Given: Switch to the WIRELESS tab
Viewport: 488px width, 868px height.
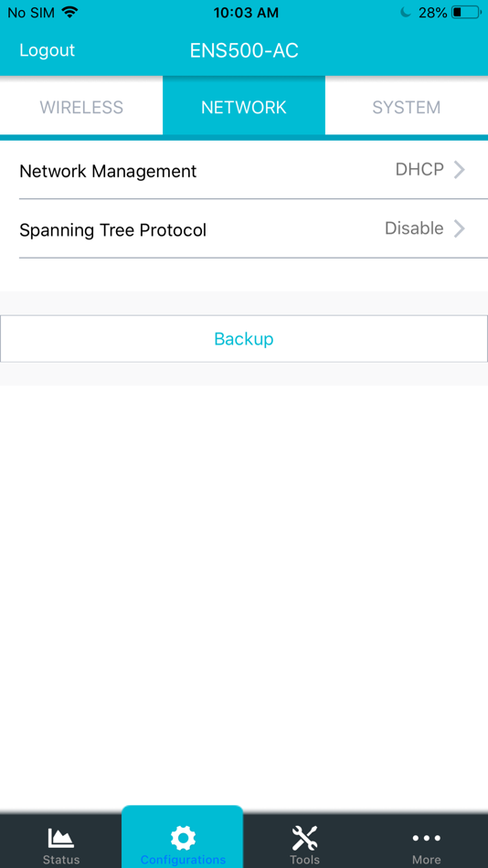Looking at the screenshot, I should [81, 107].
